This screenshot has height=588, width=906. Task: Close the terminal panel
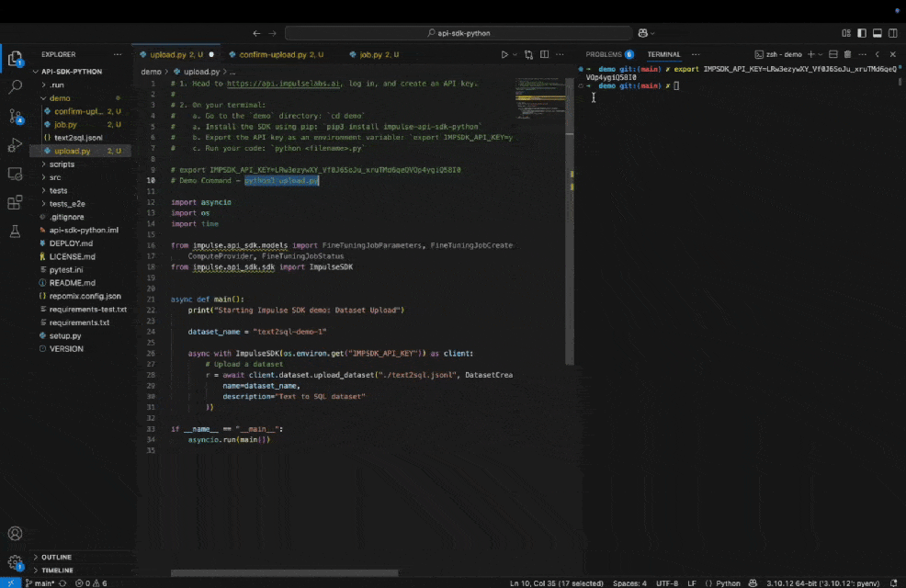893,54
